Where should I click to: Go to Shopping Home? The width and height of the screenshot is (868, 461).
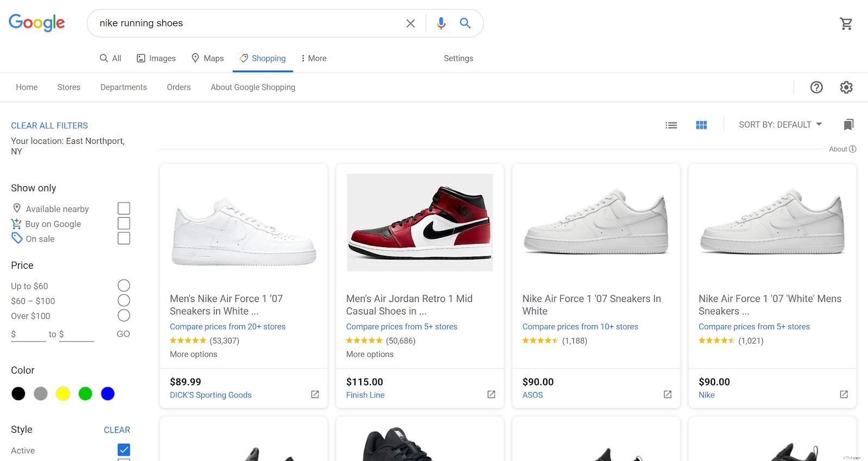(27, 87)
